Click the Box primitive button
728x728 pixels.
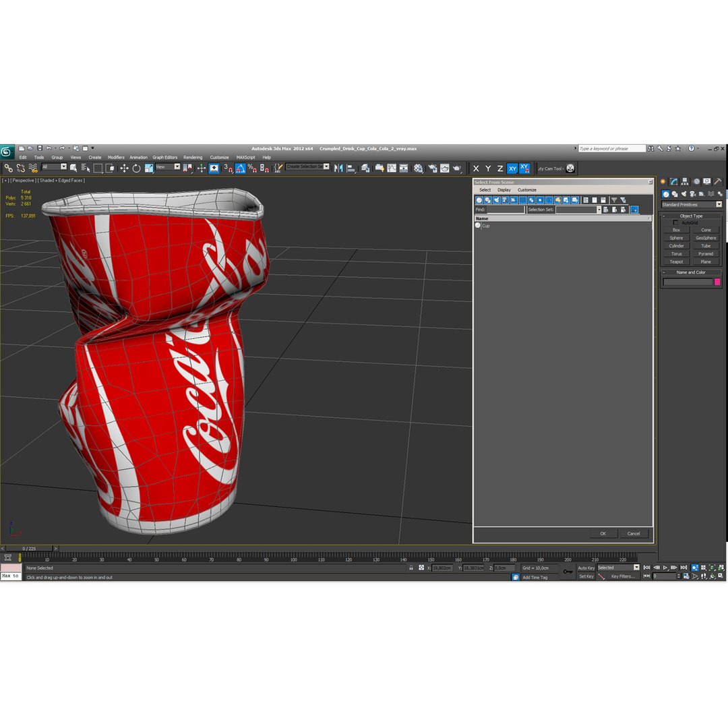[x=676, y=230]
